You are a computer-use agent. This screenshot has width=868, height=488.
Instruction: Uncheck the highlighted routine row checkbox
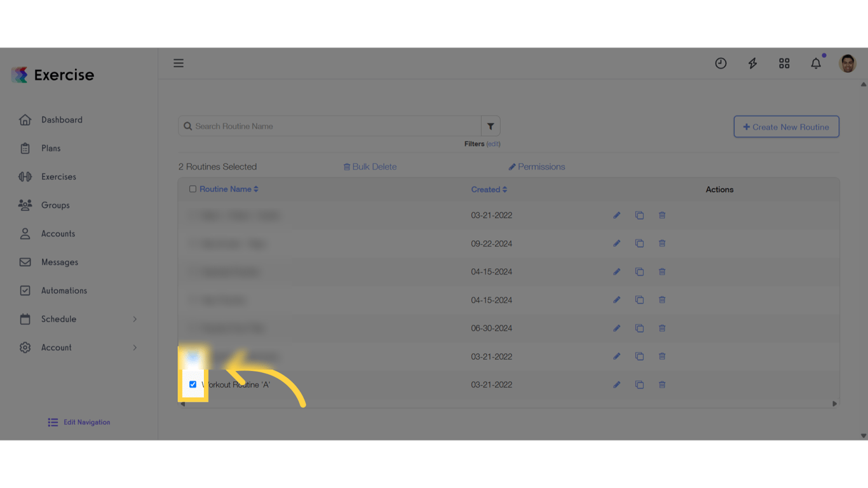tap(193, 356)
